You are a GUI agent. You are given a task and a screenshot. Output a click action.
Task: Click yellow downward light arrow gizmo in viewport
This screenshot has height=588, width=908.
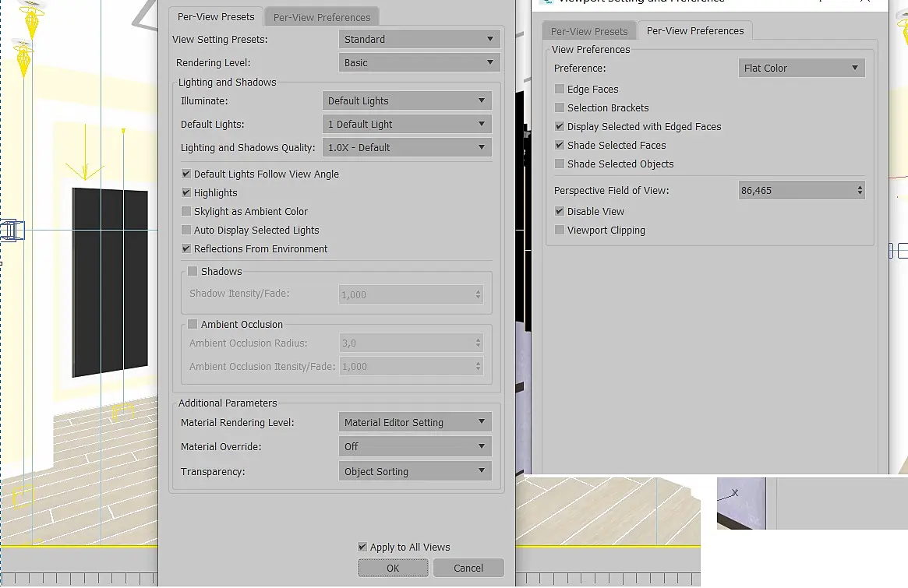(84, 152)
